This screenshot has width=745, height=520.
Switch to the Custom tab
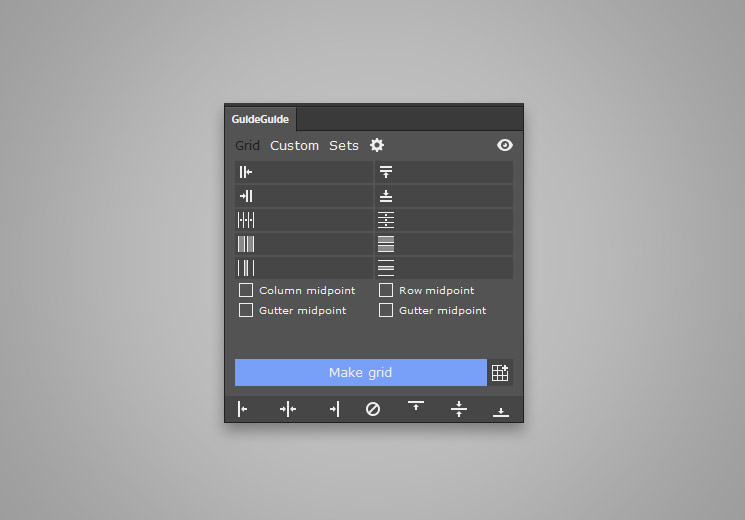click(x=294, y=145)
